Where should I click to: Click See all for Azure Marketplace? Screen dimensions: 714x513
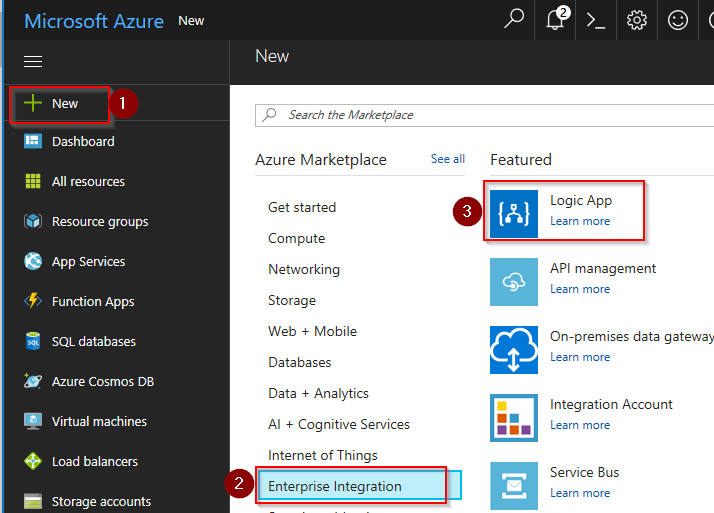[448, 159]
